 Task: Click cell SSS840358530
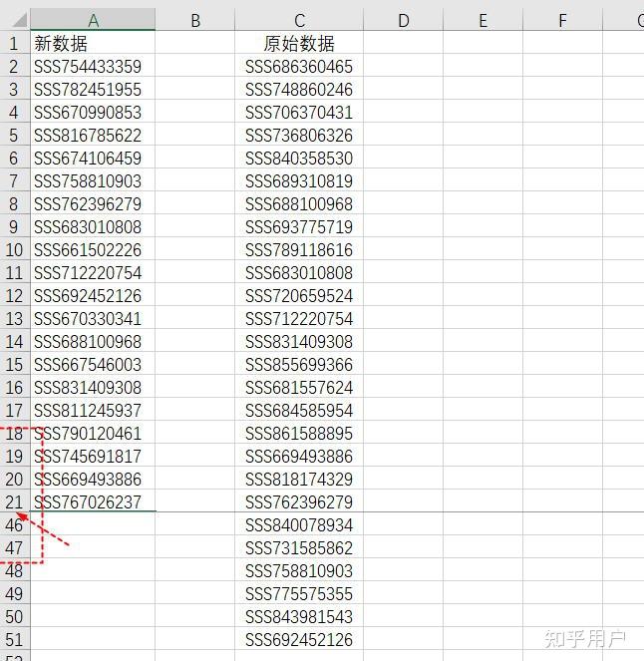pos(299,159)
